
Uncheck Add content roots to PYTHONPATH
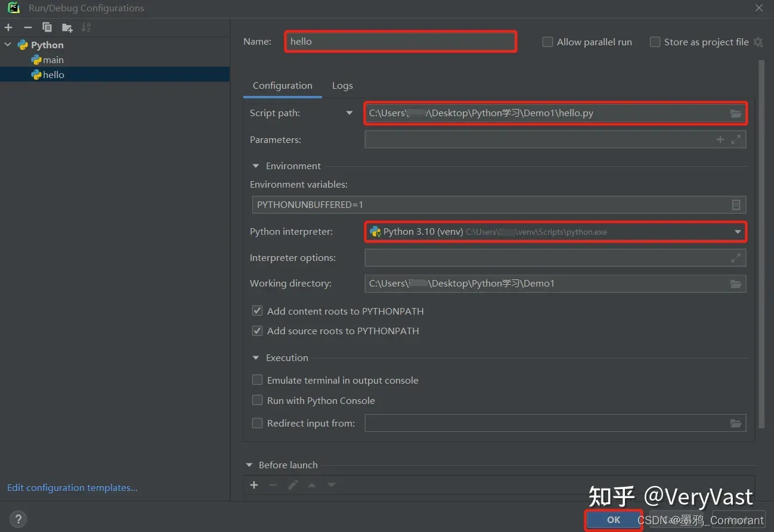[x=258, y=311]
